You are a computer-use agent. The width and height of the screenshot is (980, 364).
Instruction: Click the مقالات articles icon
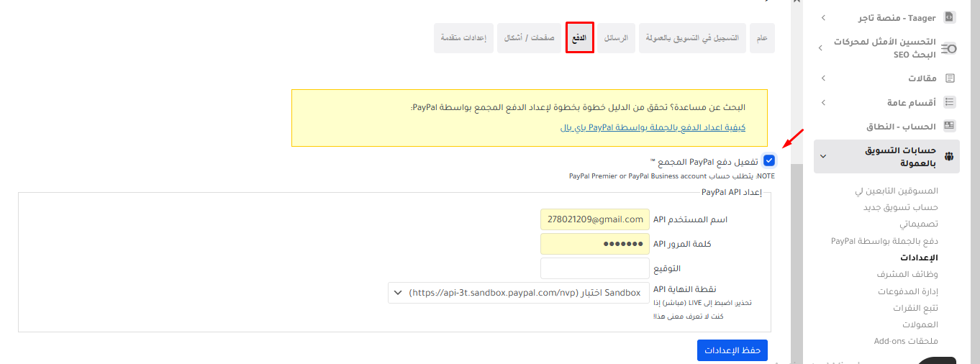(950, 78)
